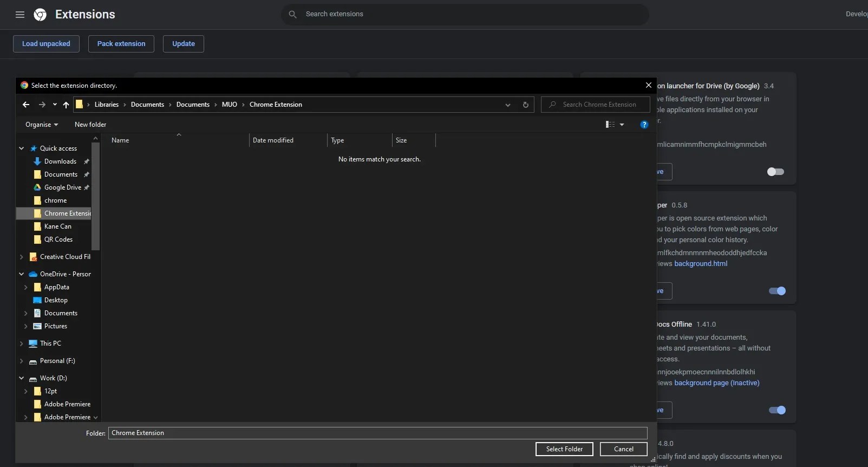
Task: Select Downloads in Quick access
Action: (x=60, y=161)
